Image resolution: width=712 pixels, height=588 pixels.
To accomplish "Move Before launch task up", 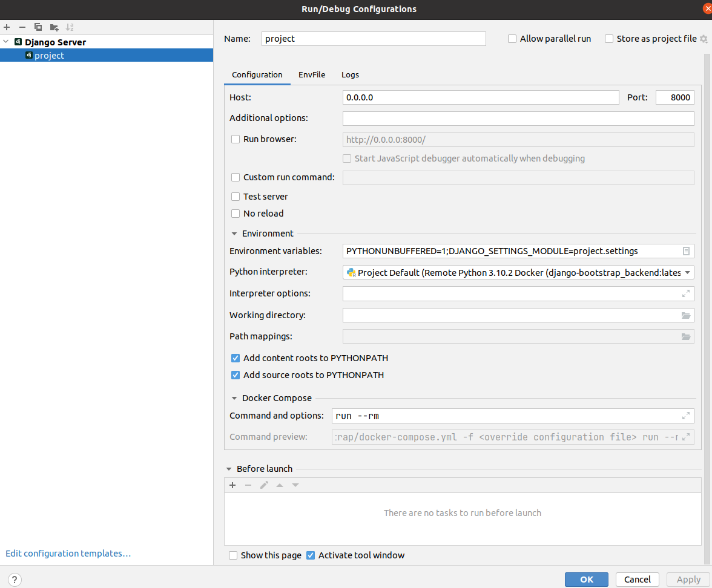I will click(x=280, y=485).
